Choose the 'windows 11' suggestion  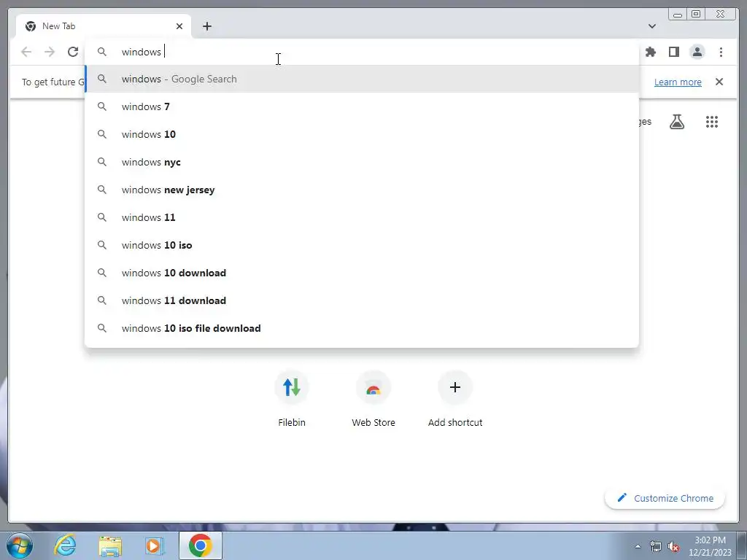tap(362, 217)
